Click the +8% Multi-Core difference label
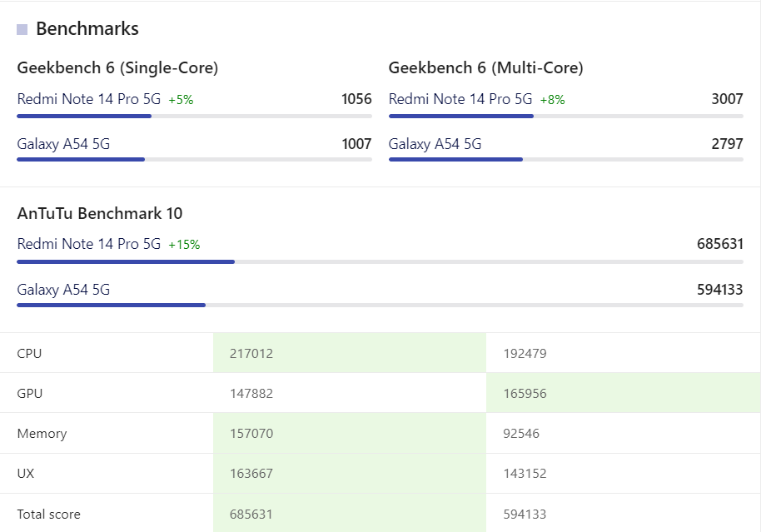Screen dimensions: 761x532 [x=552, y=100]
